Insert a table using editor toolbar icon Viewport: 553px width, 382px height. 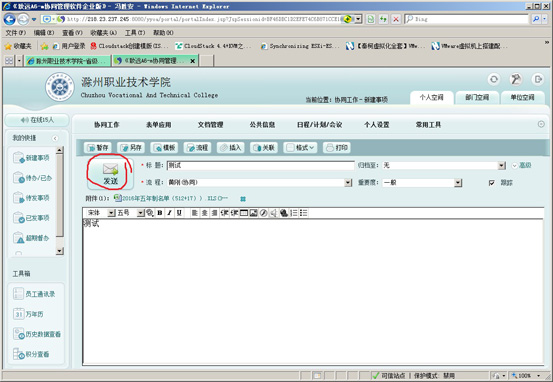point(244,213)
